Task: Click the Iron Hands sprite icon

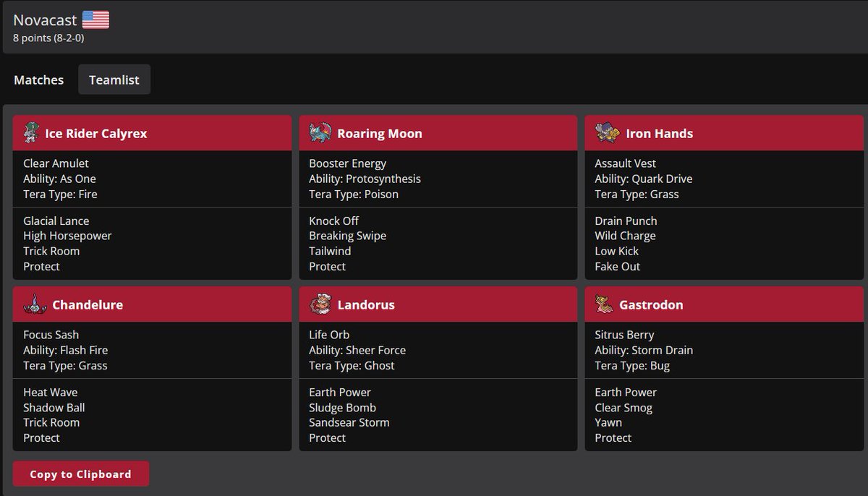Action: pos(608,132)
